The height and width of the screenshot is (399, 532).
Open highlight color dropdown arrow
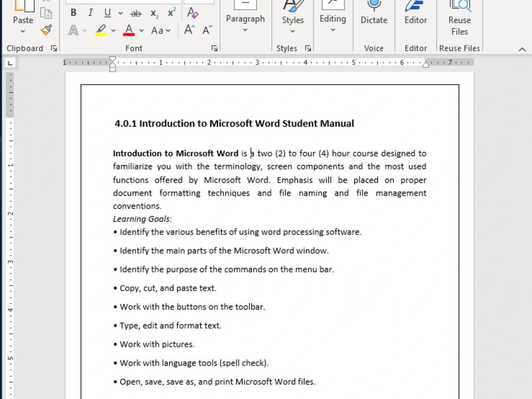click(x=113, y=30)
